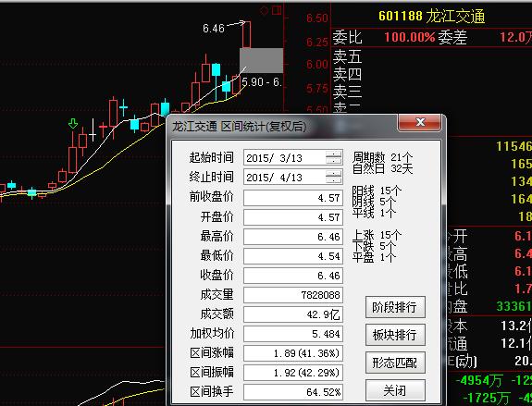Click the 关闭 button

395,390
